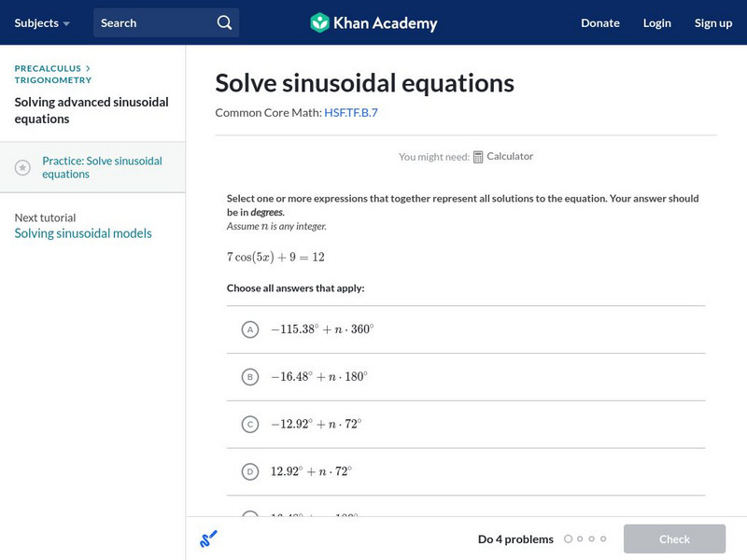Select answer choice B
Viewport: 747px width, 560px height.
249,377
